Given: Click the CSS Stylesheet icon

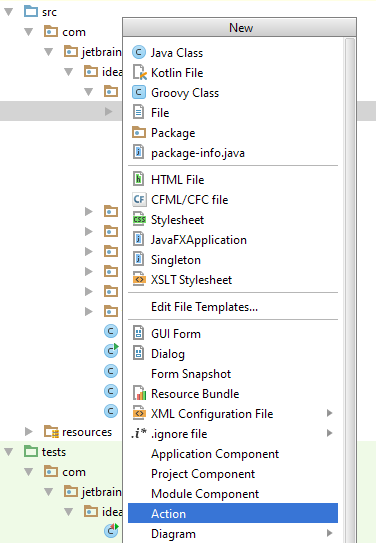Looking at the screenshot, I should pyautogui.click(x=139, y=219).
